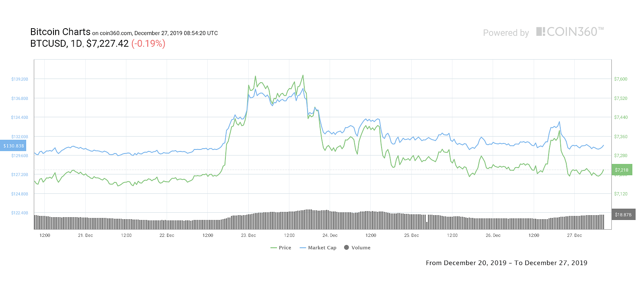Click the $7,280 price axis label

(621, 156)
